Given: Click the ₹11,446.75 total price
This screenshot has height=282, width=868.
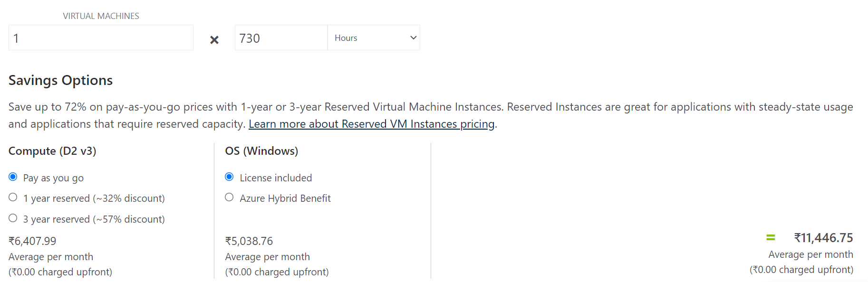Looking at the screenshot, I should pyautogui.click(x=823, y=238).
